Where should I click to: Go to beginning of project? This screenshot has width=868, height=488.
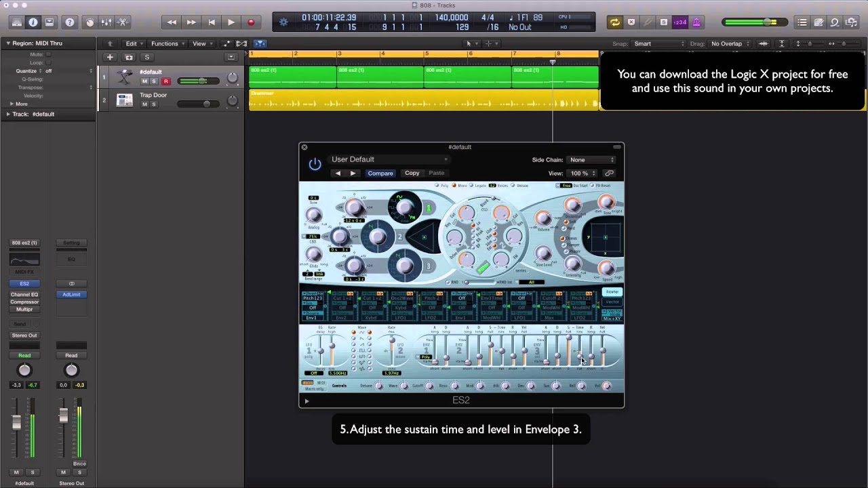pos(211,22)
